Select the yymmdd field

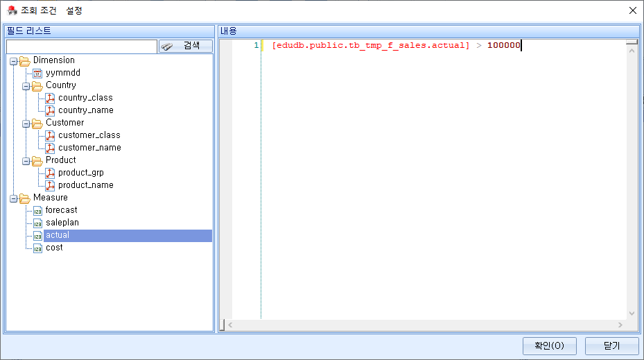[63, 73]
